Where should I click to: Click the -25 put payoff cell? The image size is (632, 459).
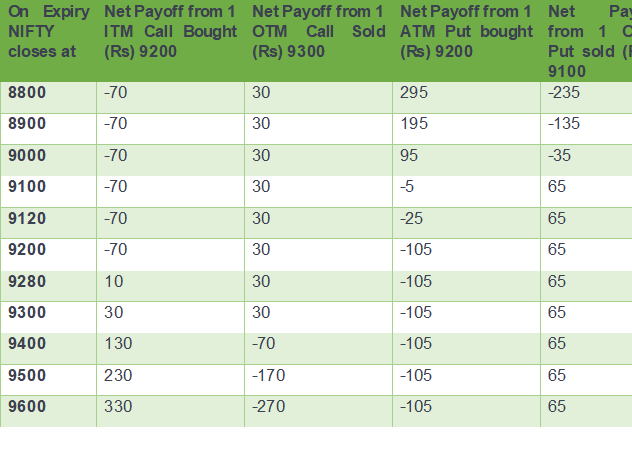[x=411, y=218]
